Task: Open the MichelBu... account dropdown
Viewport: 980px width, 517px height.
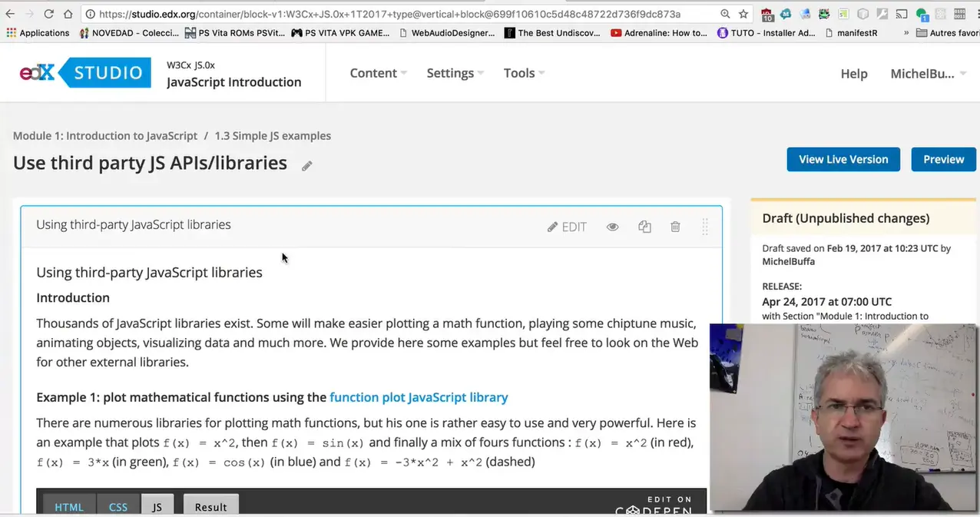Action: tap(928, 74)
